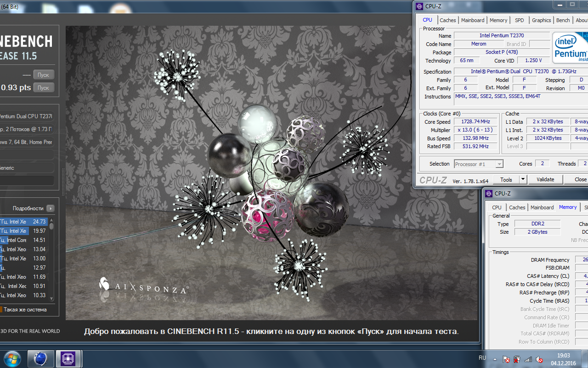588x368 pixels.
Task: Select the ranking row scoring 10.91
Action: [23, 286]
